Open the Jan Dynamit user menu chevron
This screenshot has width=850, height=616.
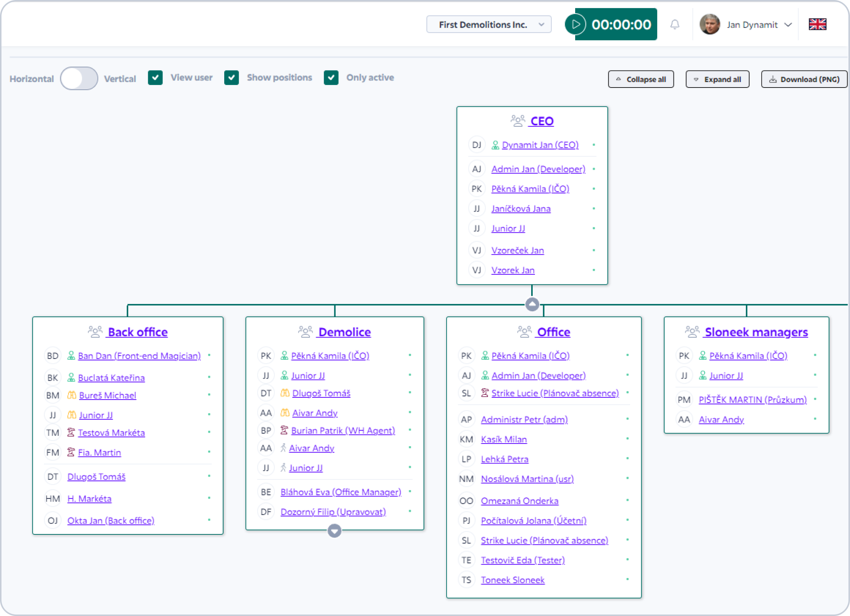click(x=788, y=25)
